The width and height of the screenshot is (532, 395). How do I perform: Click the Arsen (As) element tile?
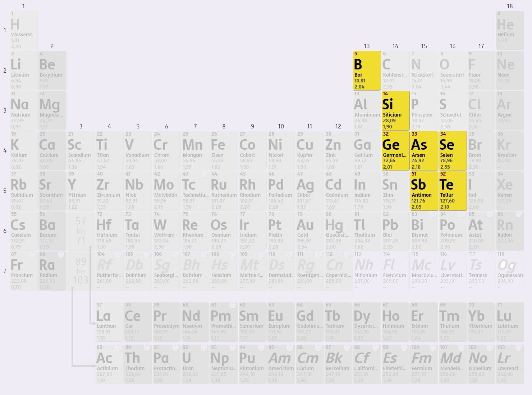click(x=424, y=151)
